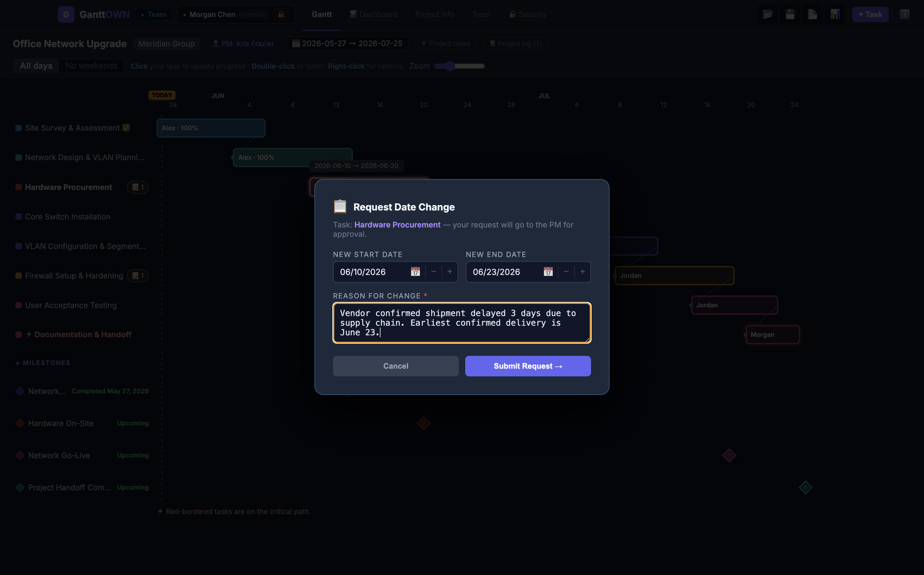
Task: Open the Project log (1) panel
Action: tap(515, 44)
